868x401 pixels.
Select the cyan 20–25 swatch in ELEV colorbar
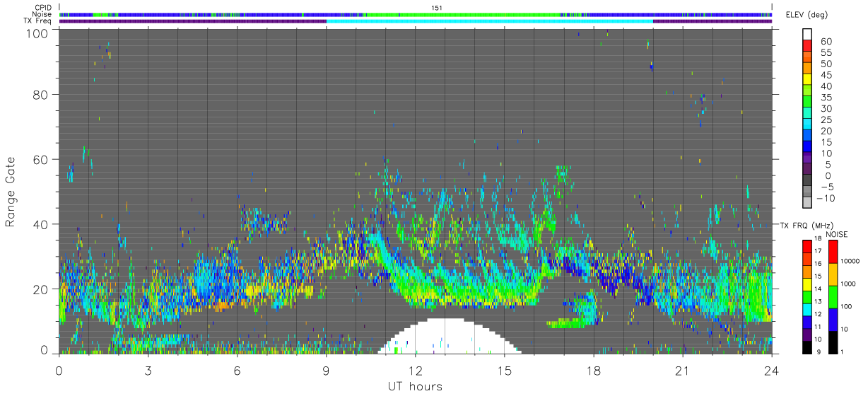point(807,125)
